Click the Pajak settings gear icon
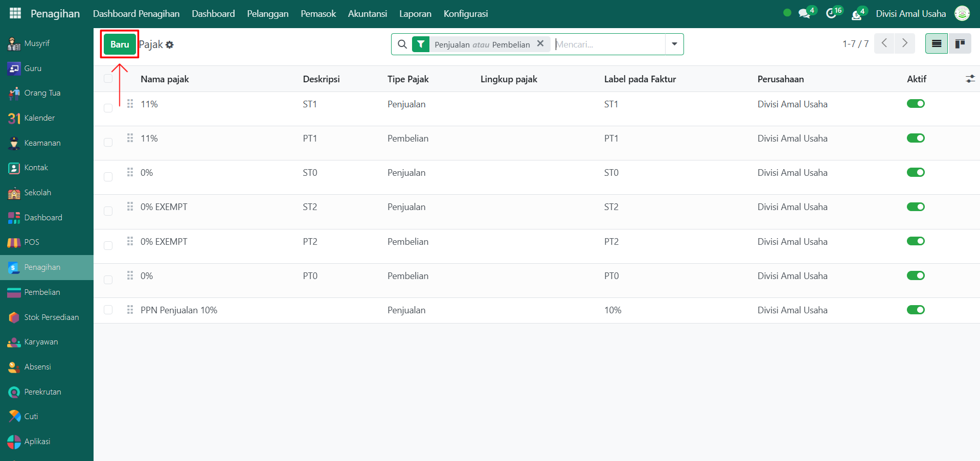980x461 pixels. (x=170, y=45)
